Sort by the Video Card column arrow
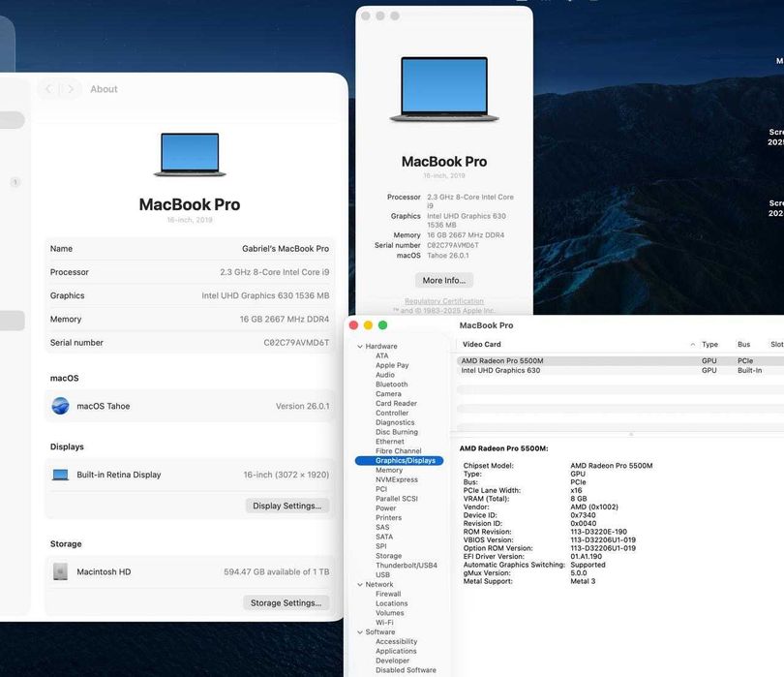 coord(692,345)
